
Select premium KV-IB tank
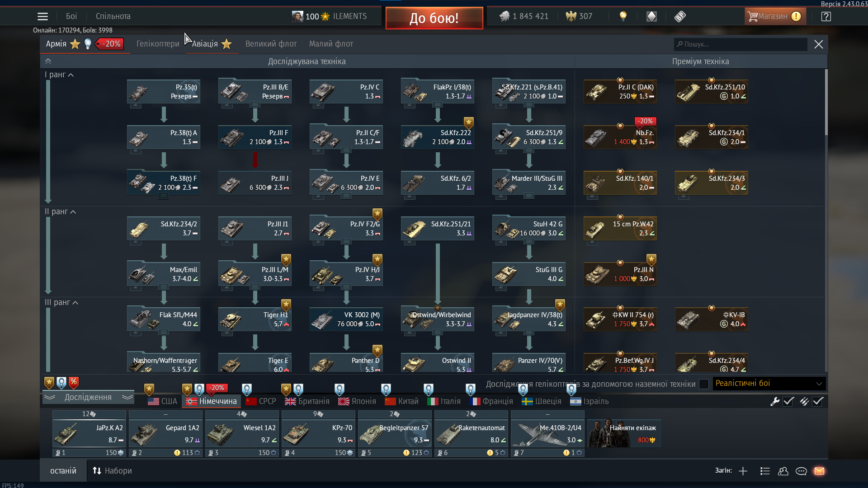click(712, 319)
